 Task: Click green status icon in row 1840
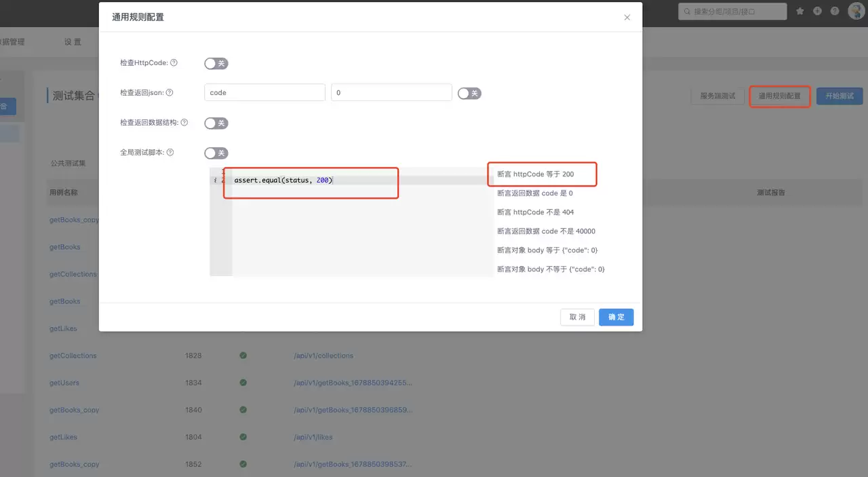tap(243, 410)
